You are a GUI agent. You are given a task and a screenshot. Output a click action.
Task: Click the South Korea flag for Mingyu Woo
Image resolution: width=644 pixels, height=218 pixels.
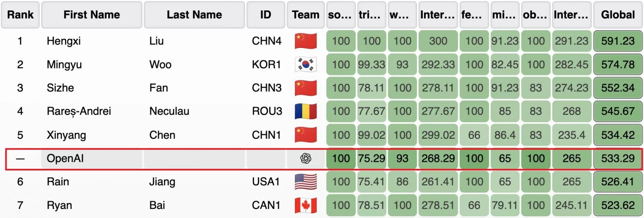[305, 64]
